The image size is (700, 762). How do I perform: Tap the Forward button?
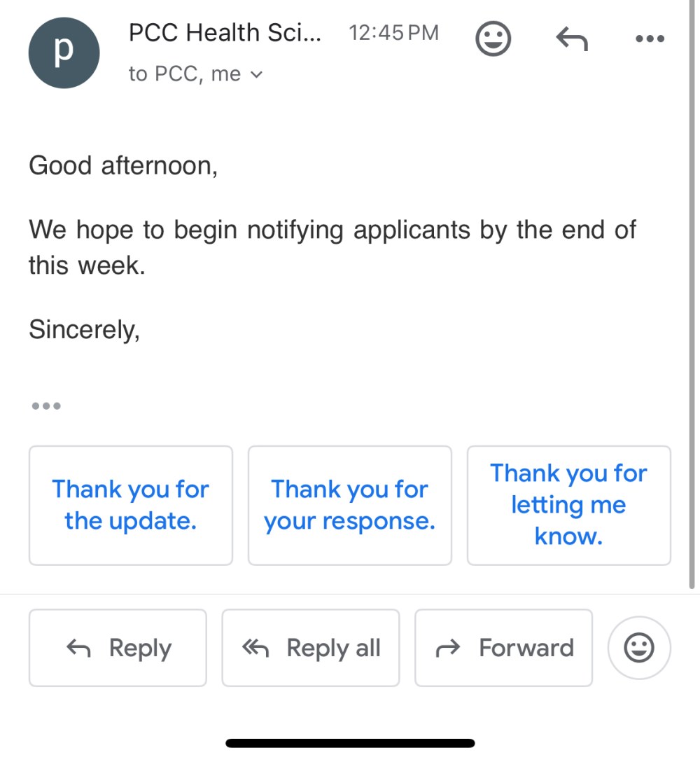click(x=504, y=647)
